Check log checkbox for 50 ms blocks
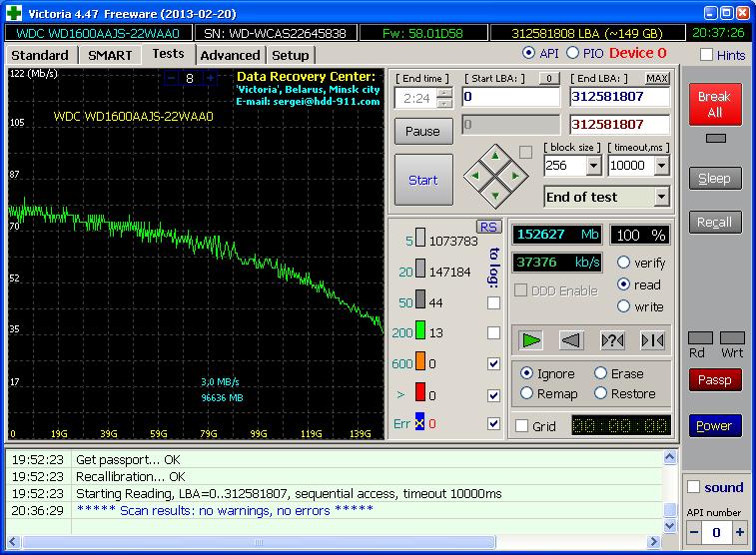 point(493,303)
